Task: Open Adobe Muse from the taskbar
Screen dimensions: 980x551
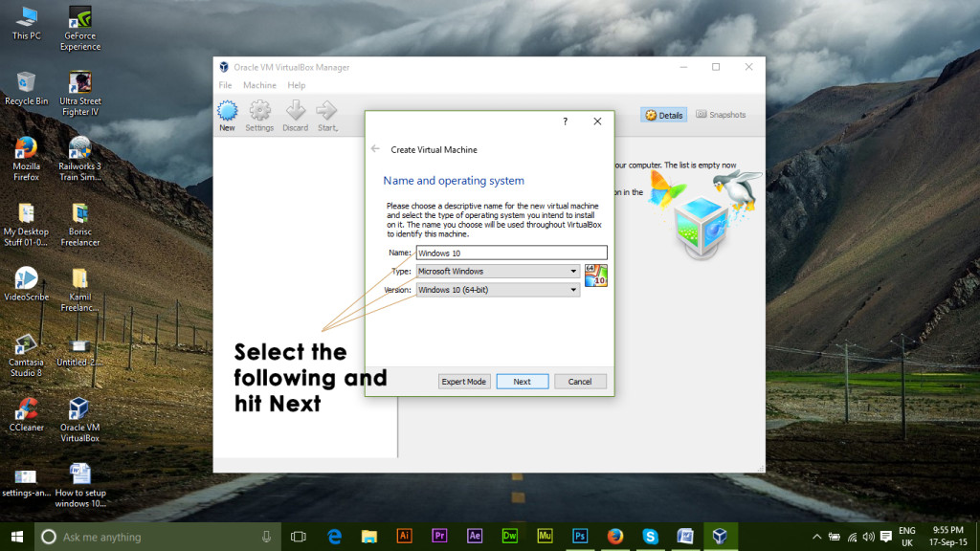Action: click(545, 536)
